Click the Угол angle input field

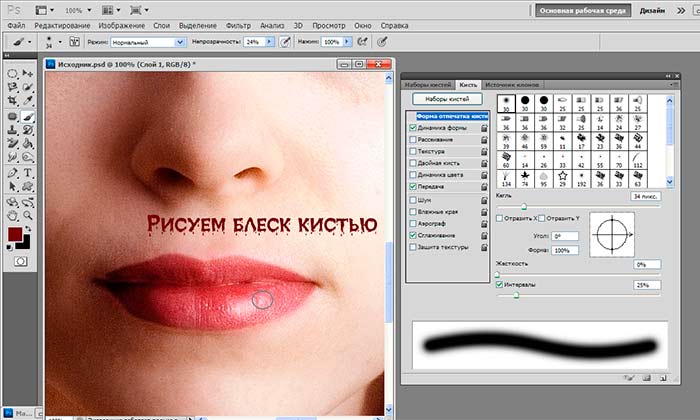[x=565, y=236]
